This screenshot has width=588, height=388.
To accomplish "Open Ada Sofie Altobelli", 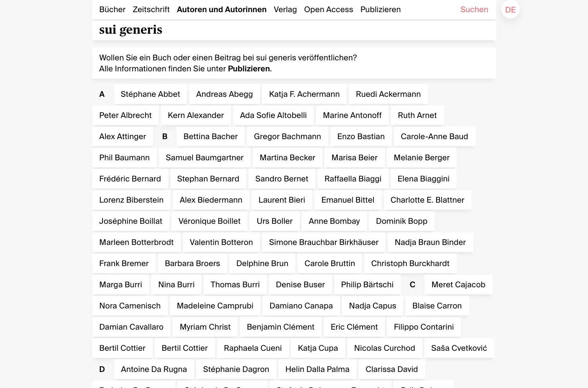I will tap(273, 115).
